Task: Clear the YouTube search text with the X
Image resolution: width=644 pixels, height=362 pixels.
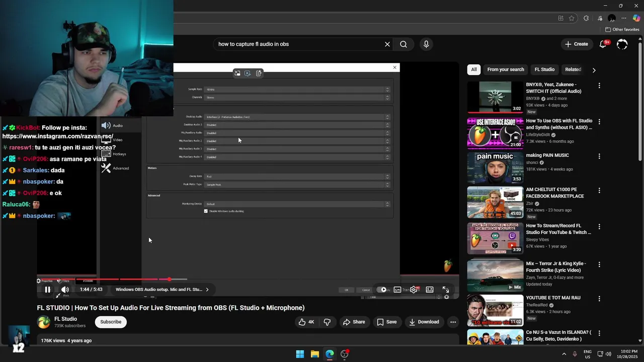Action: tap(387, 44)
